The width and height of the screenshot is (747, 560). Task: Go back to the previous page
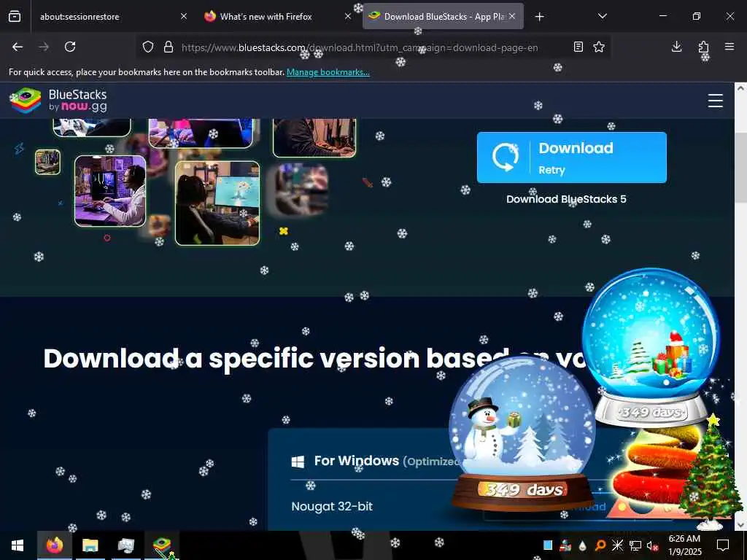point(18,47)
